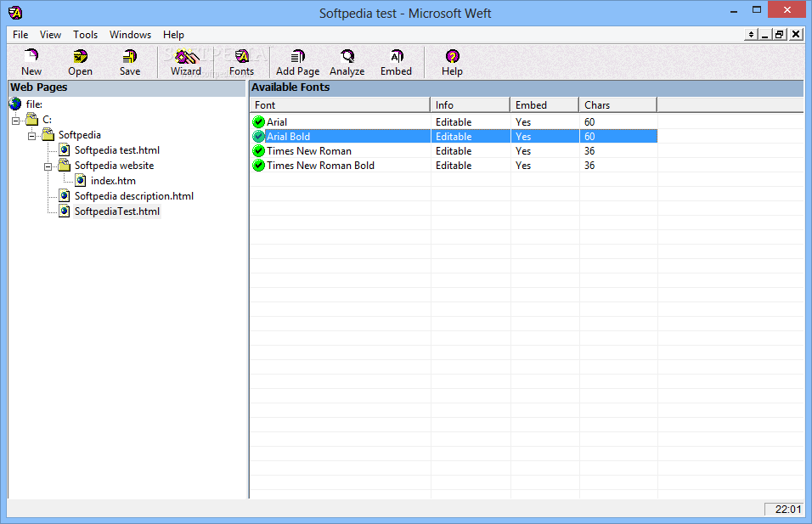Select Softpedia test.html in the tree
812x524 pixels.
coord(117,150)
